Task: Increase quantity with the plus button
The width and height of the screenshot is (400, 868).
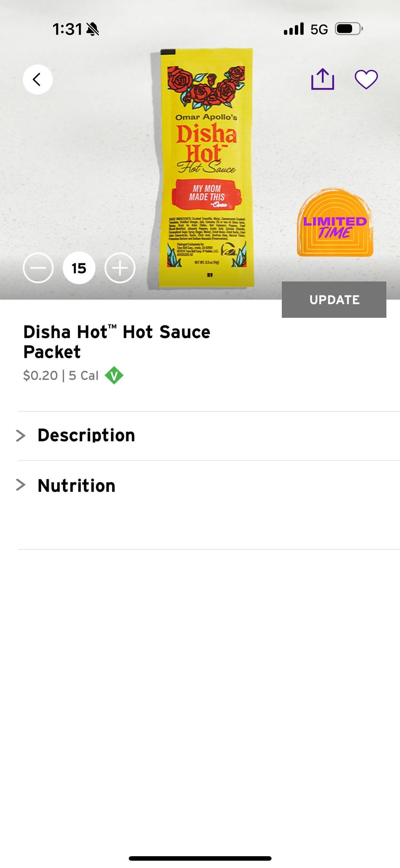Action: click(120, 268)
